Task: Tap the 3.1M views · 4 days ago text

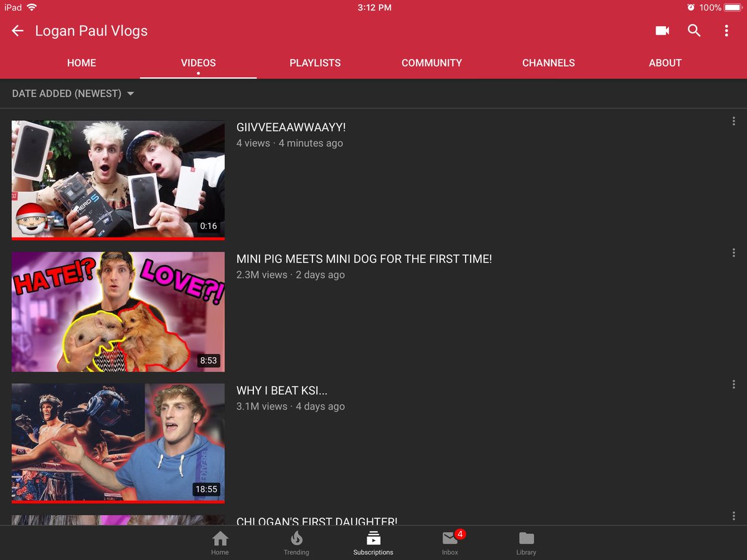Action: 290,406
